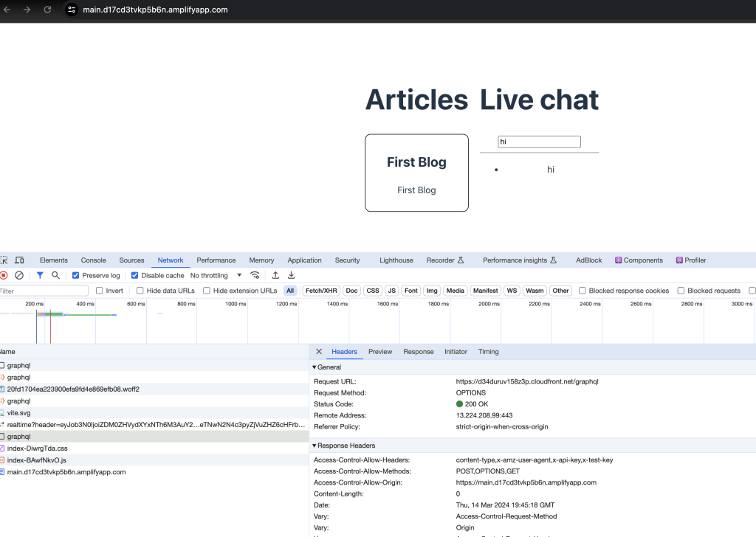
Task: Select the index-DiwrgTda.css request row
Action: pyautogui.click(x=154, y=448)
